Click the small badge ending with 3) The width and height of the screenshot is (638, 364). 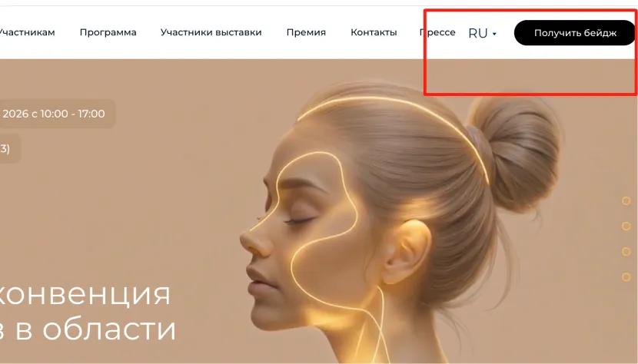coord(10,149)
